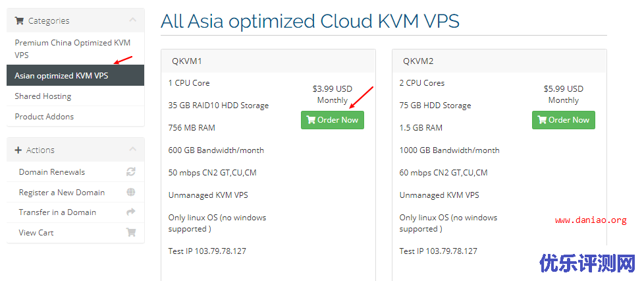The height and width of the screenshot is (281, 644).
Task: Order the QKVM1 plan for $3.99
Action: coord(333,120)
